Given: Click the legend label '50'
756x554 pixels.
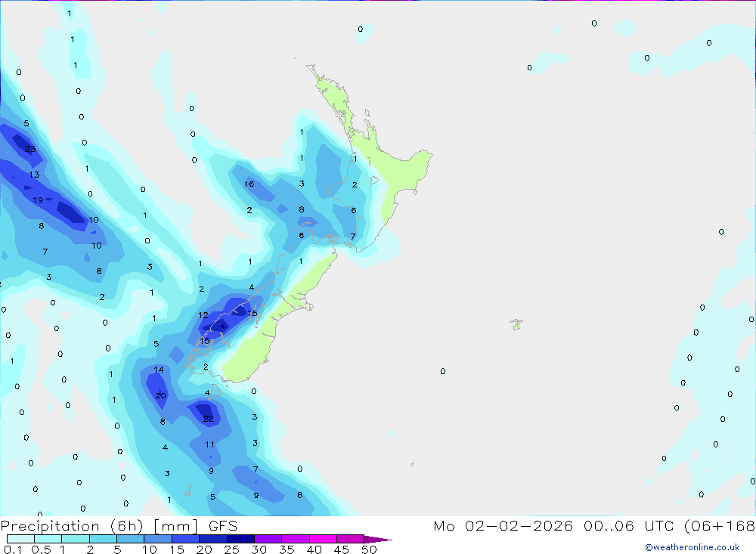Looking at the screenshot, I should (369, 549).
